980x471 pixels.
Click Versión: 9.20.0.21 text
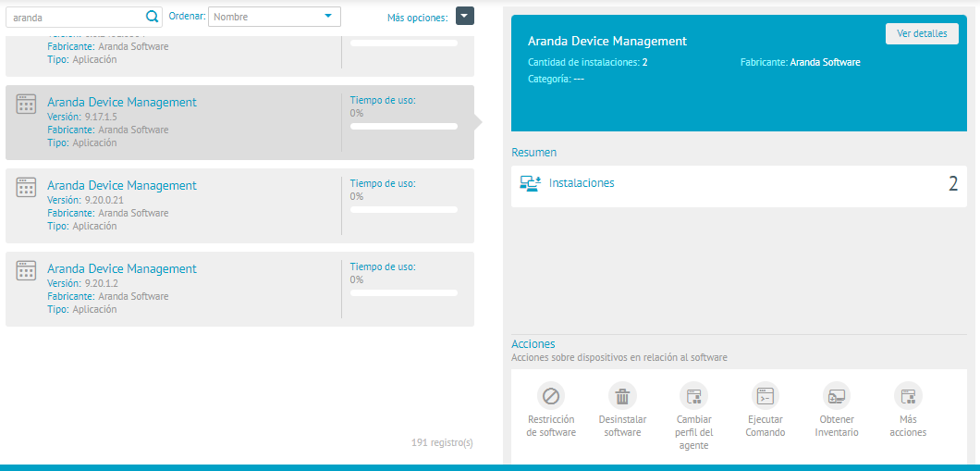click(84, 200)
